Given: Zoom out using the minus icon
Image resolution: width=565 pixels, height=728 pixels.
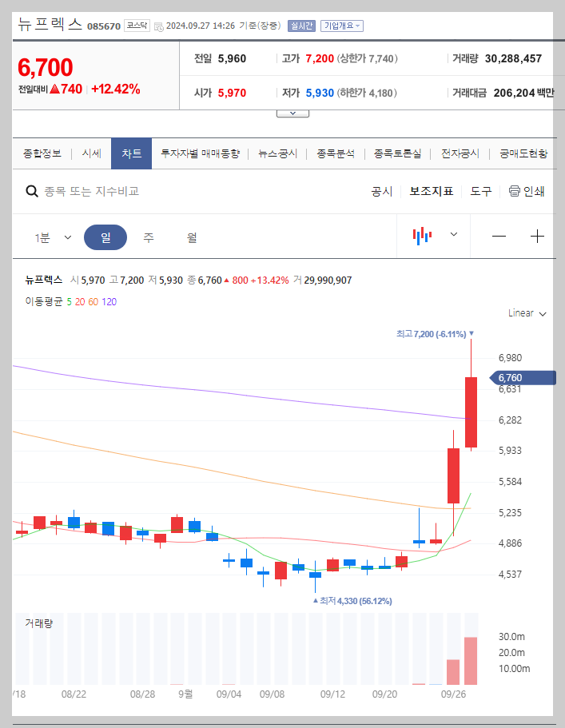Looking at the screenshot, I should (x=499, y=236).
